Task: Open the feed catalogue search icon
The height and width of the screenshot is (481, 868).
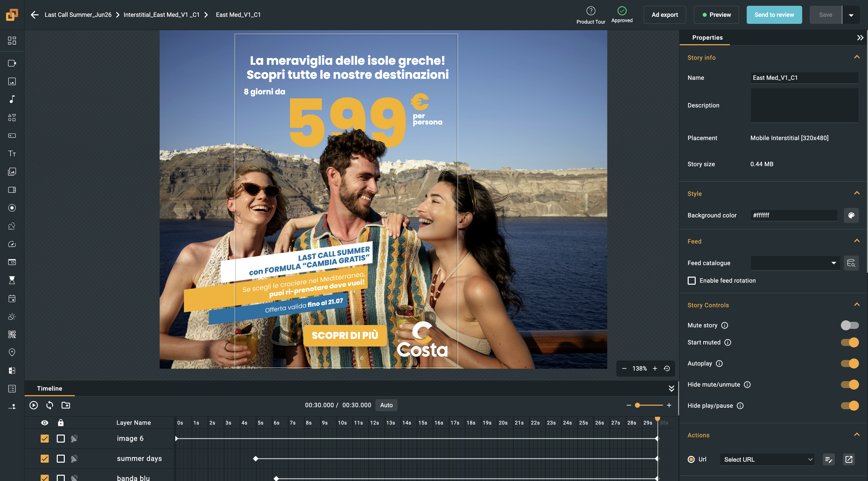Action: 851,263
